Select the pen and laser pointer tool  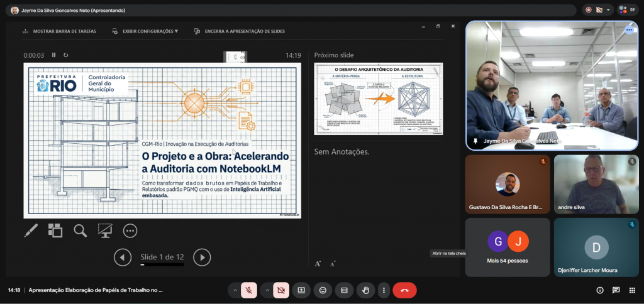31,231
